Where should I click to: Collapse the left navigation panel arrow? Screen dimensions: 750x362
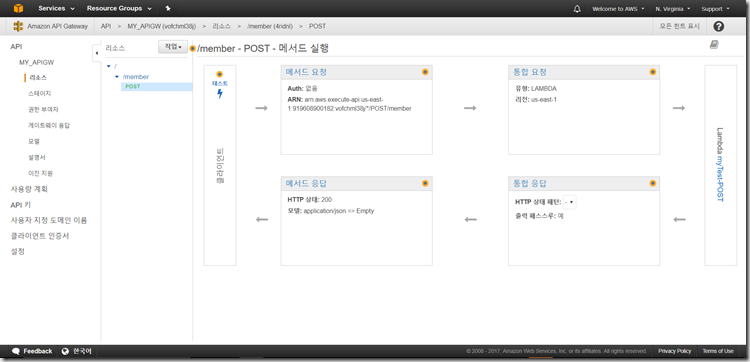pyautogui.click(x=97, y=53)
